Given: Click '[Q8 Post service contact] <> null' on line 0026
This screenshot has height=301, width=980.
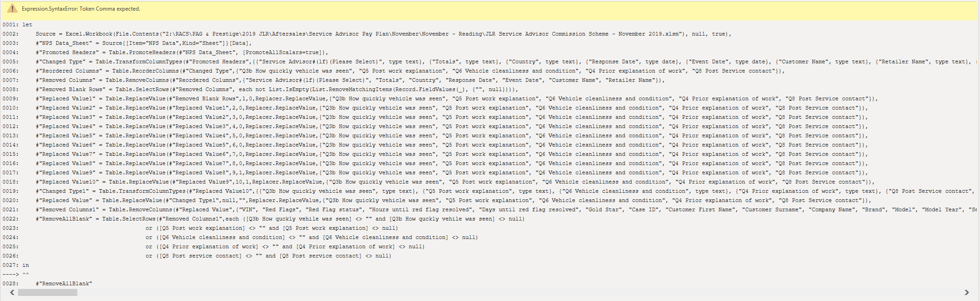Looking at the screenshot, I should click(335, 256).
